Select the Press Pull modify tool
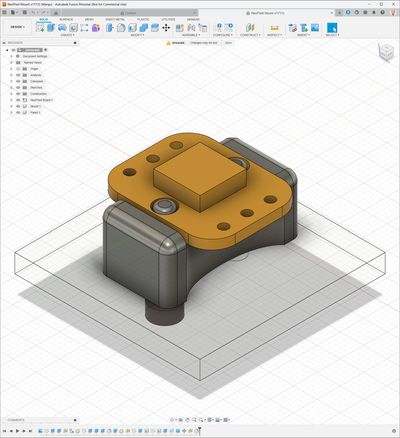The width and height of the screenshot is (400, 438). 110,28
